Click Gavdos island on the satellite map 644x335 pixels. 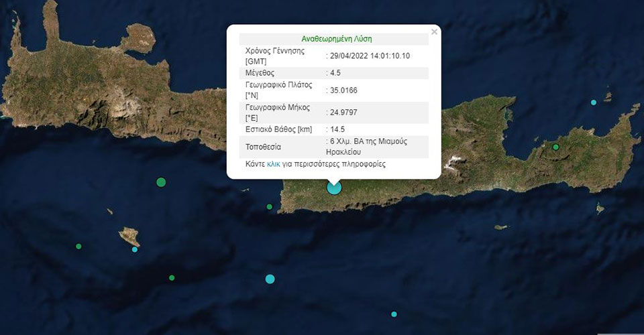pos(128,236)
